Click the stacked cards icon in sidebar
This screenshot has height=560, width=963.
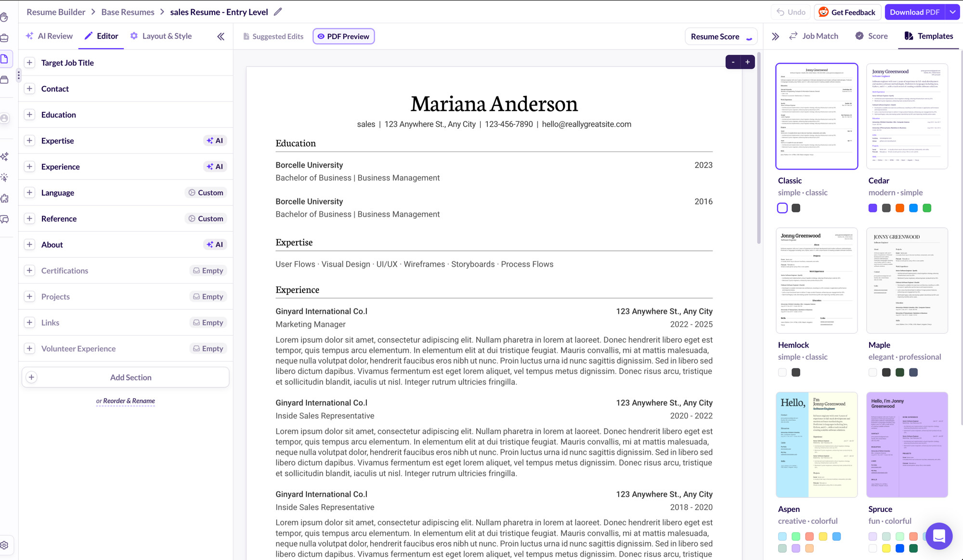4,79
